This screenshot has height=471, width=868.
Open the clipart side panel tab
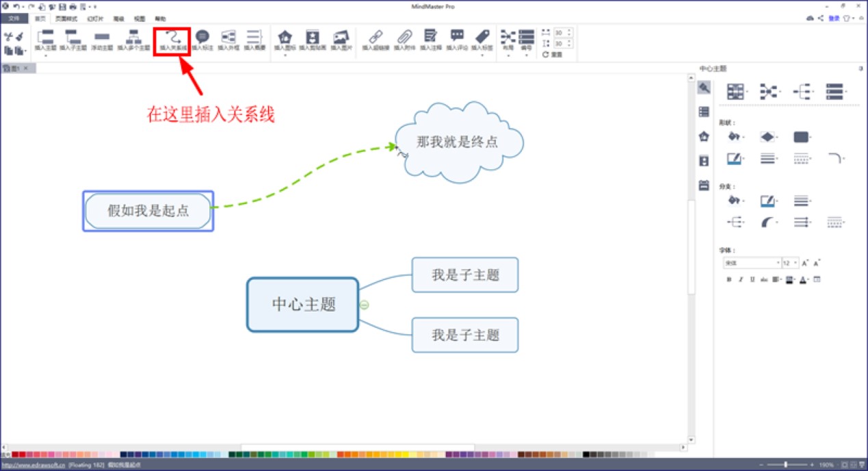(x=704, y=161)
